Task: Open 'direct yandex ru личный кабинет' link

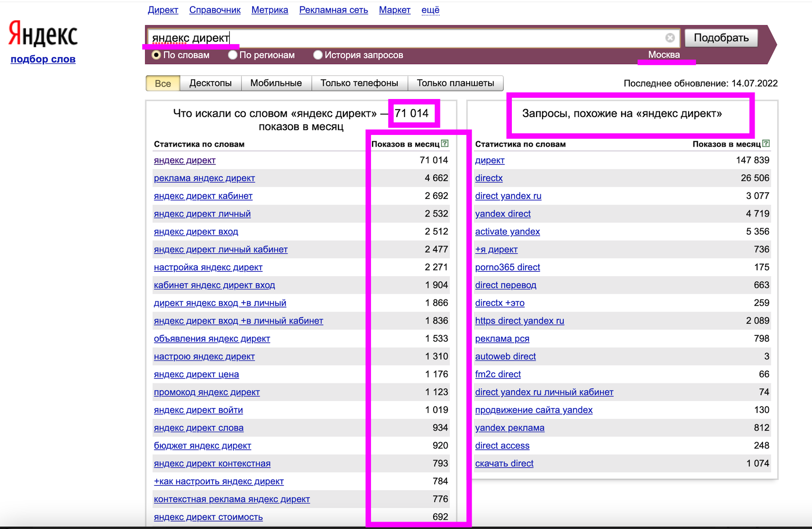Action: (544, 392)
